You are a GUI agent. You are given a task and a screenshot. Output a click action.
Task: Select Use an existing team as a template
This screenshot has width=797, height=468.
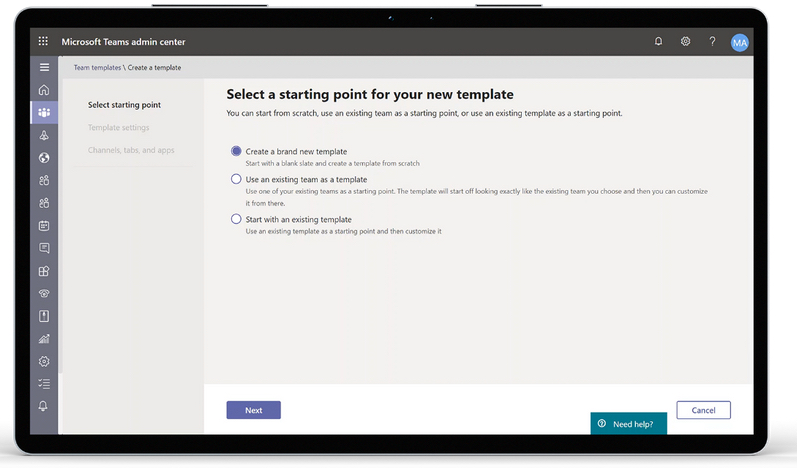pos(236,179)
